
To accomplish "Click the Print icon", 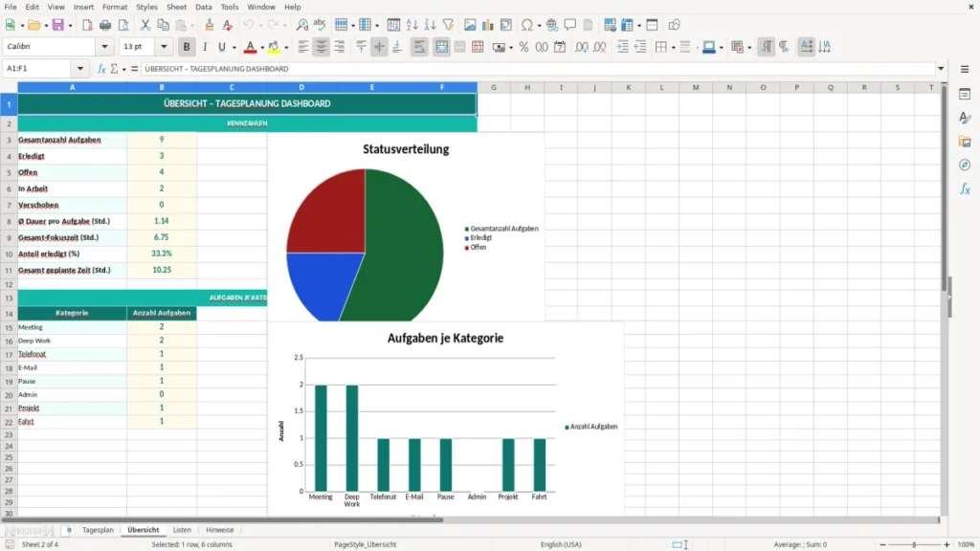I will (105, 25).
